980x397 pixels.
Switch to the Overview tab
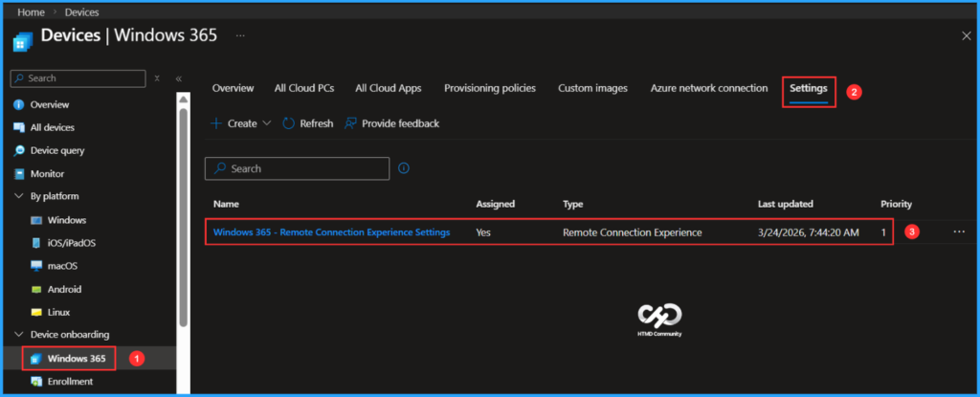[234, 88]
